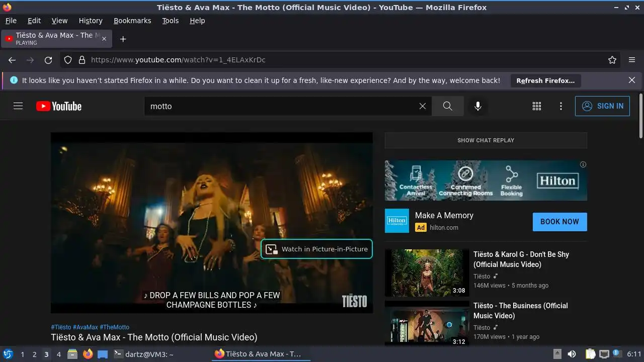The image size is (644, 362).
Task: Open the hilton.com ad link
Action: 444,227
